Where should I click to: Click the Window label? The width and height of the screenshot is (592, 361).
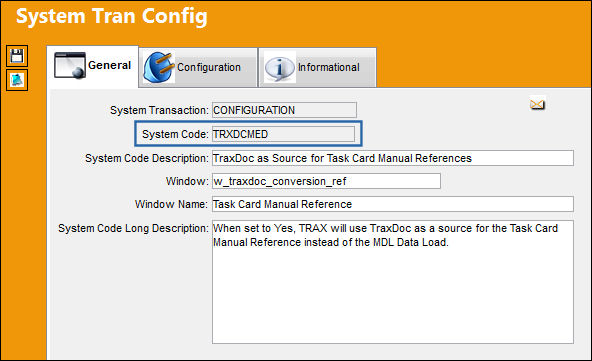pos(187,181)
